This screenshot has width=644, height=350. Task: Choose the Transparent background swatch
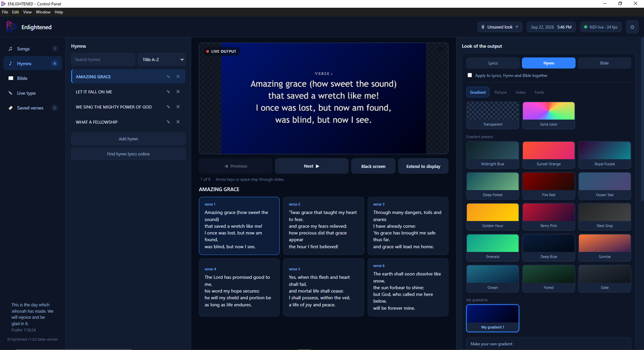coord(493,115)
